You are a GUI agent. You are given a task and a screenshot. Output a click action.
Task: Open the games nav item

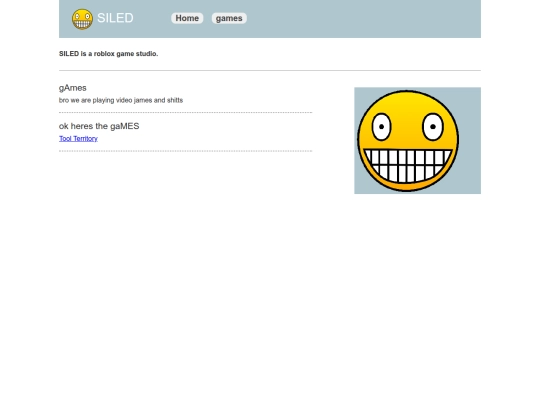pos(229,18)
